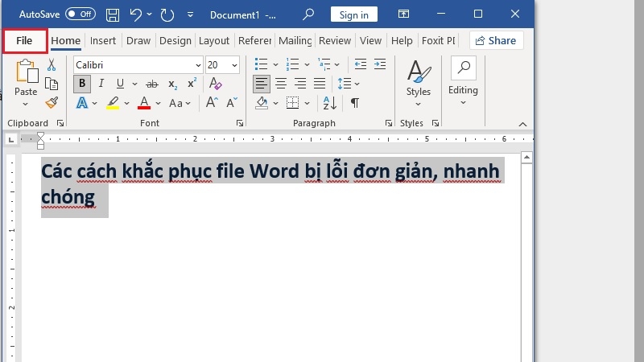Decrease paragraph indent
Screen dimensions: 644x362
point(360,64)
